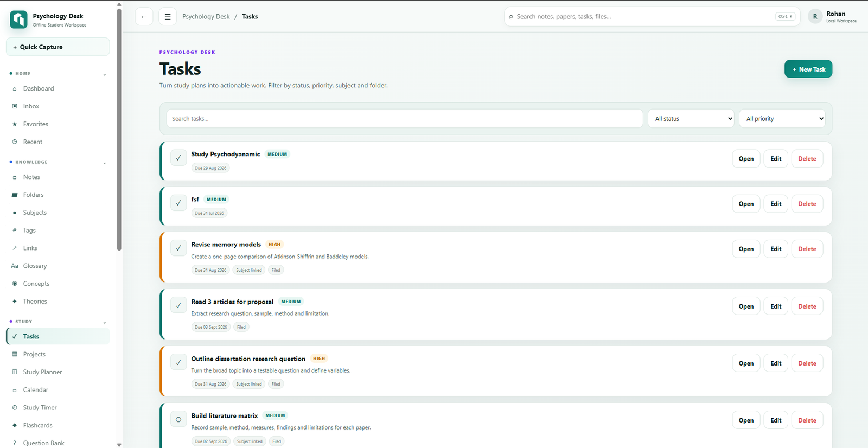Click Psychology Desk in the breadcrumb

206,17
